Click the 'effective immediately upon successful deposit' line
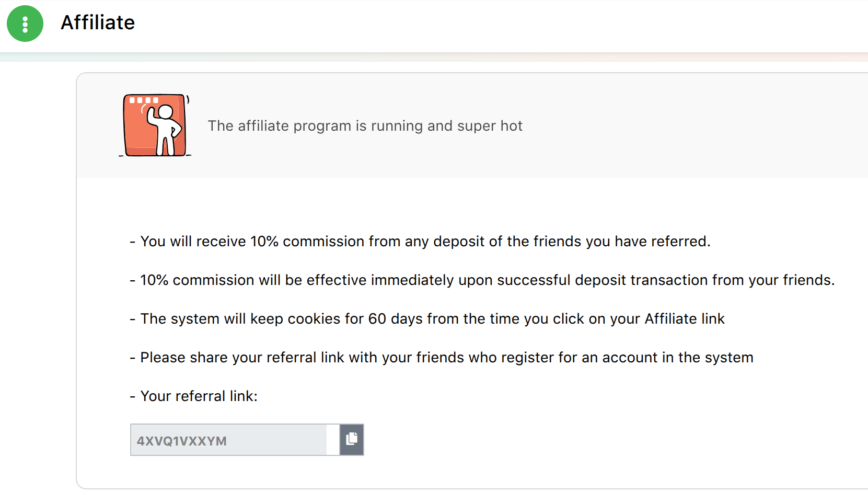This screenshot has height=503, width=868. pyautogui.click(x=482, y=280)
